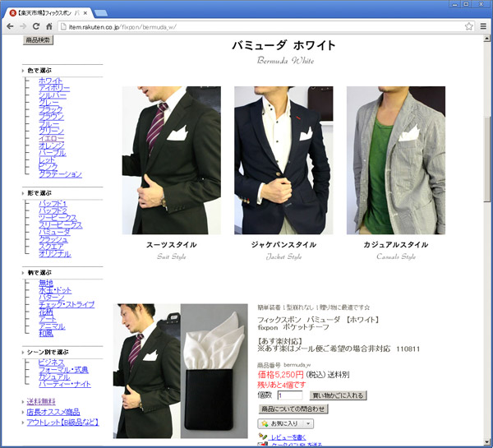Bookmark this page with the star icon

[469, 27]
